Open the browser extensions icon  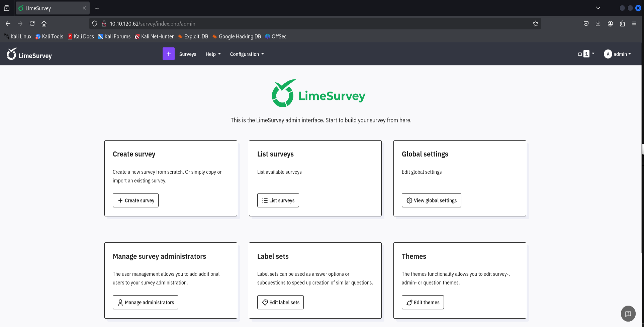tap(622, 24)
